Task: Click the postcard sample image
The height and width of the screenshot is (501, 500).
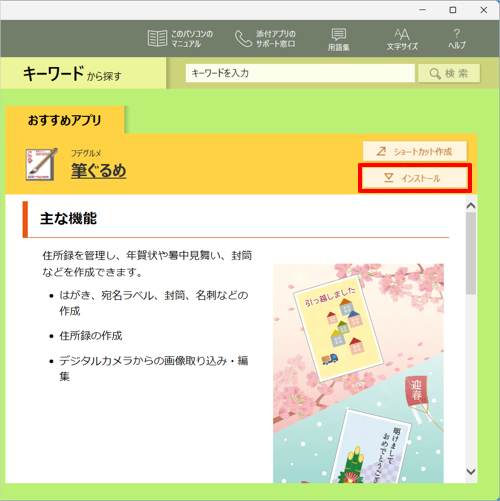Action: (358, 373)
